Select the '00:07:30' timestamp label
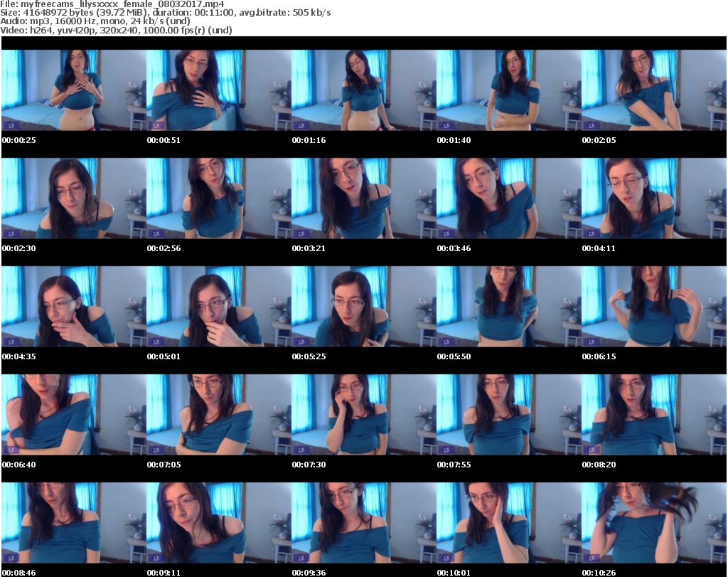 point(309,465)
